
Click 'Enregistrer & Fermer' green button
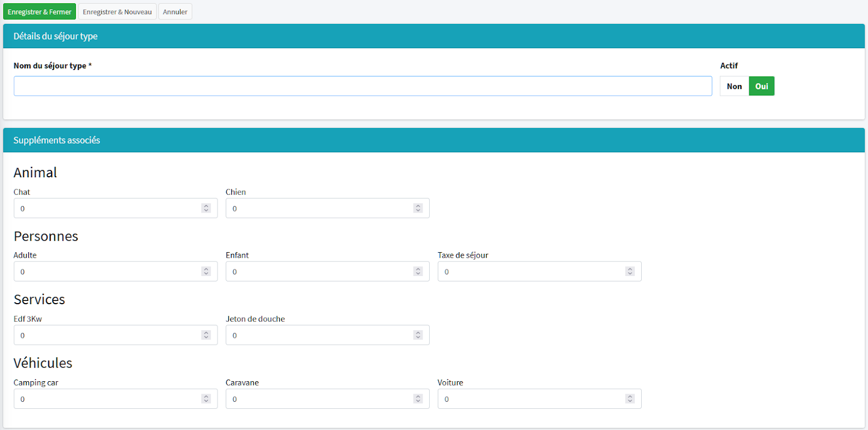pyautogui.click(x=39, y=12)
